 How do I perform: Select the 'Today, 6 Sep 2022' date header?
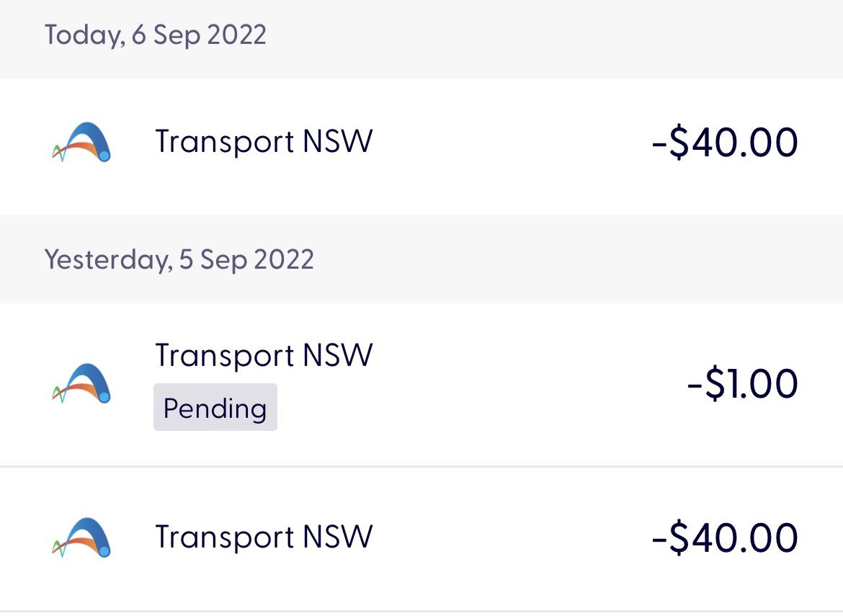(x=156, y=35)
